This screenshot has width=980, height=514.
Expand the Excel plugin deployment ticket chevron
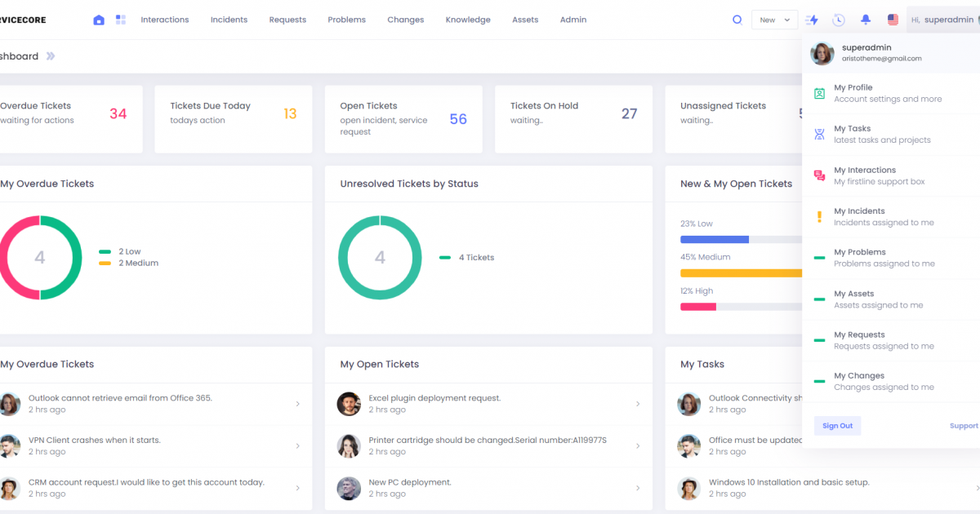[638, 404]
